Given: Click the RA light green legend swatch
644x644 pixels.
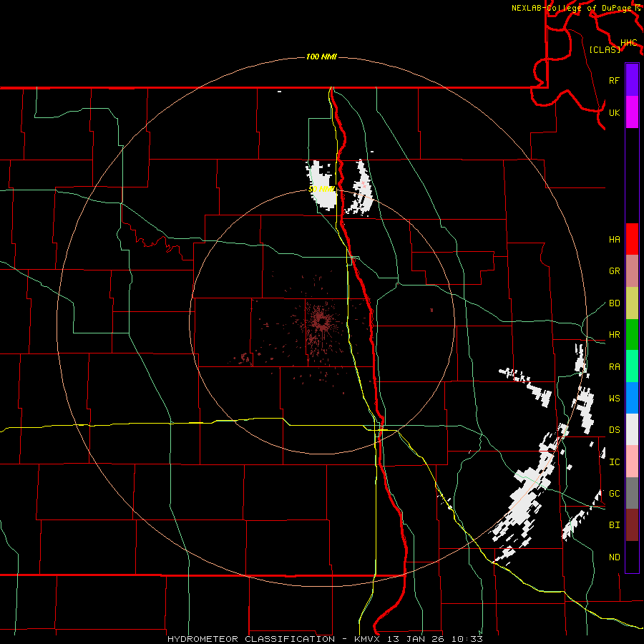Looking at the screenshot, I should (632, 366).
